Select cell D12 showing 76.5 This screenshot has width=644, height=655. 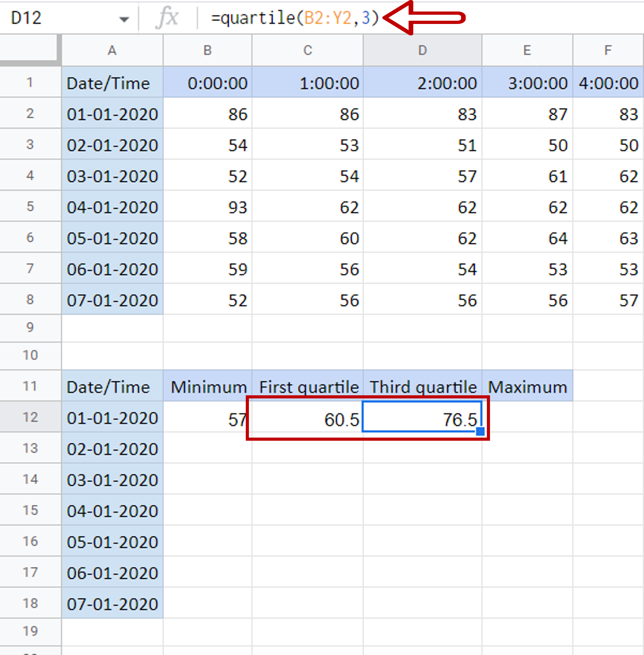tap(422, 416)
